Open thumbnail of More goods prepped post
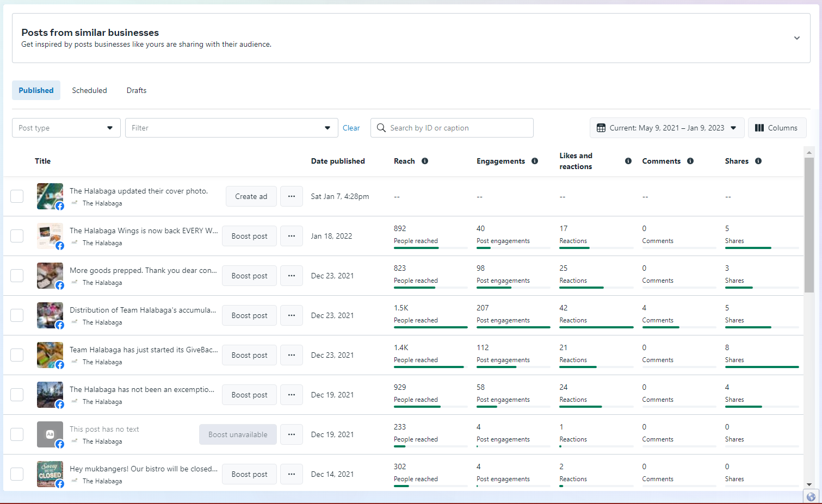Viewport: 822px width, 504px height. (50, 276)
